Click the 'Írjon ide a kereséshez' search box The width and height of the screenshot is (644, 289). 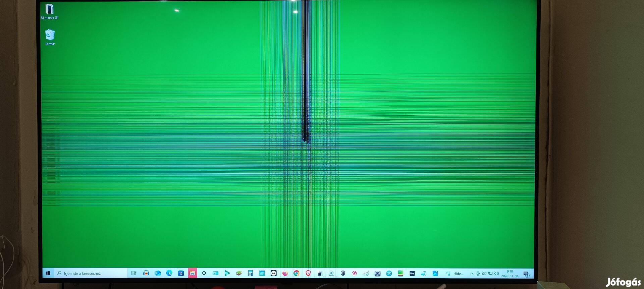point(91,273)
